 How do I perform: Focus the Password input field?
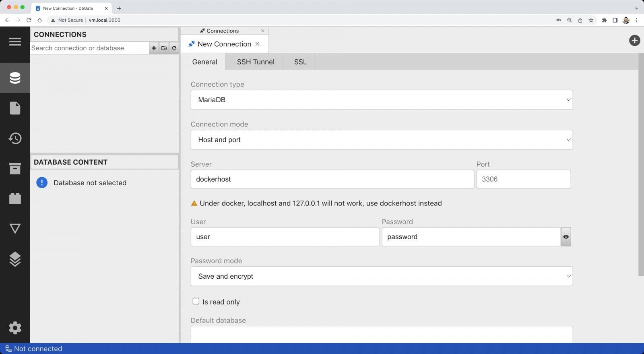tap(471, 237)
